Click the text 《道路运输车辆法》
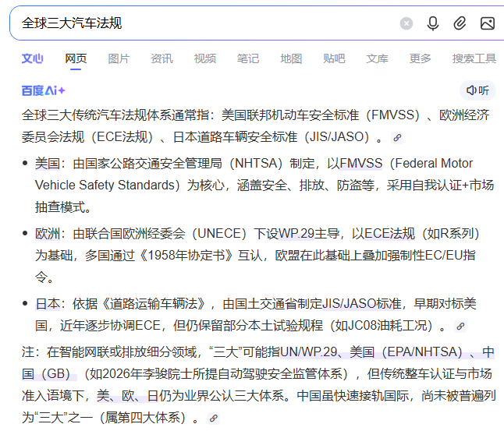Screen dimensions: 504x431 [154, 303]
